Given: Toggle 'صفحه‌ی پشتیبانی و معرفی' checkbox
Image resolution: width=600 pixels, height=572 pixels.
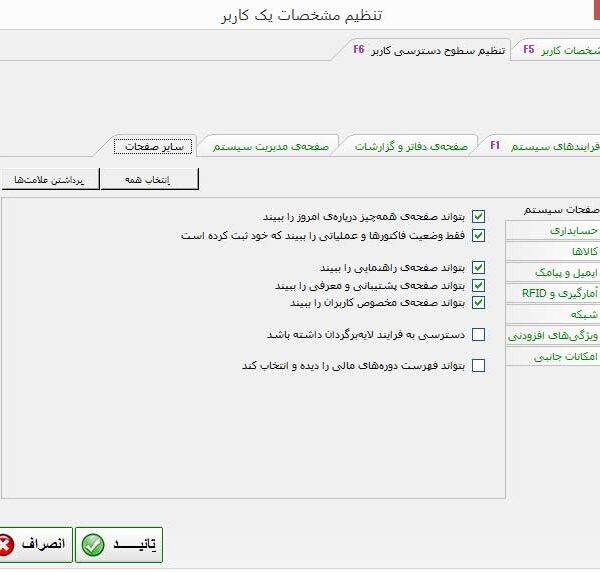Looking at the screenshot, I should [x=478, y=285].
